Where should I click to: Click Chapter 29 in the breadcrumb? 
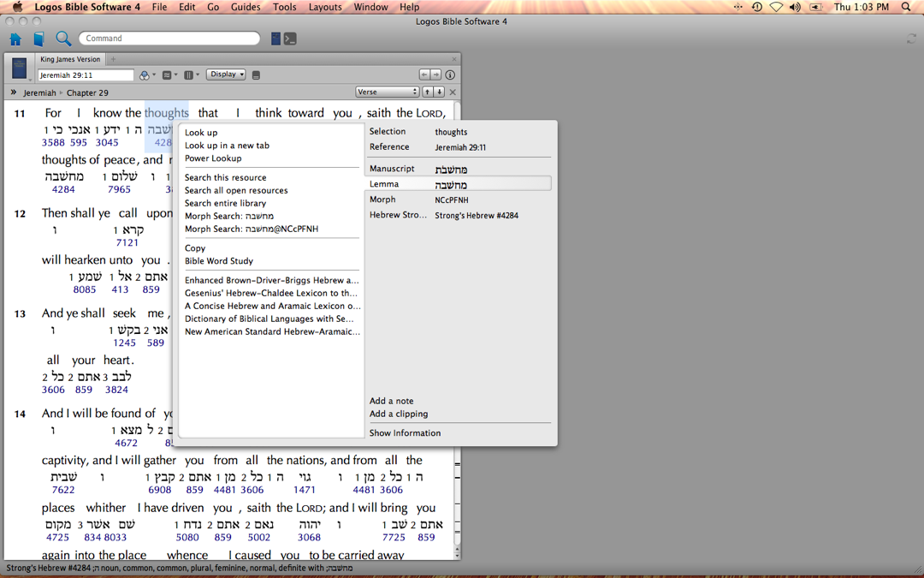tap(87, 92)
